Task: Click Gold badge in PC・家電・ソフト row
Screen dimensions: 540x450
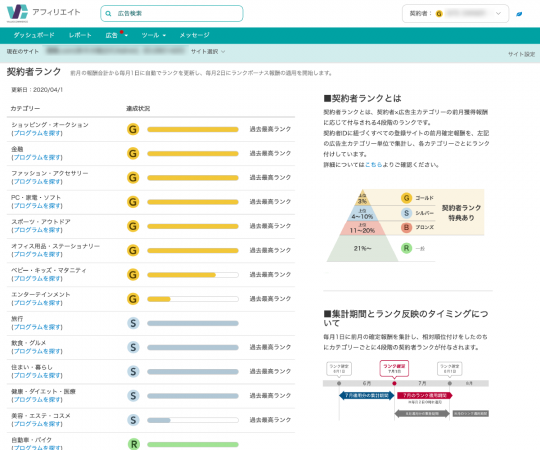Action: [133, 202]
